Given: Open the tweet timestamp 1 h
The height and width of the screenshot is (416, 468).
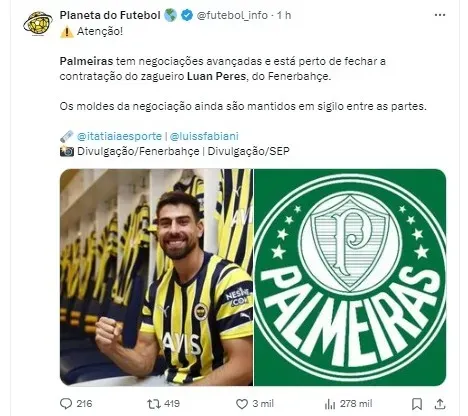Looking at the screenshot, I should (284, 15).
